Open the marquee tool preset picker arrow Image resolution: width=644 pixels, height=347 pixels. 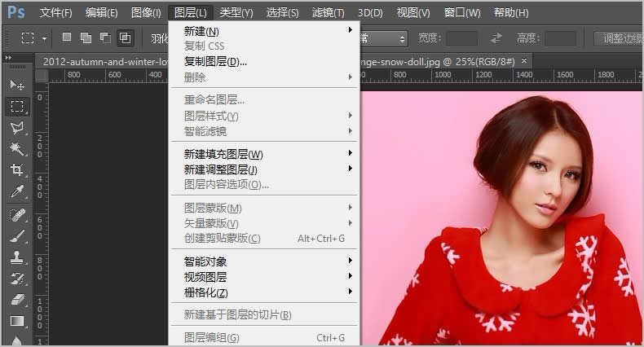[x=44, y=38]
